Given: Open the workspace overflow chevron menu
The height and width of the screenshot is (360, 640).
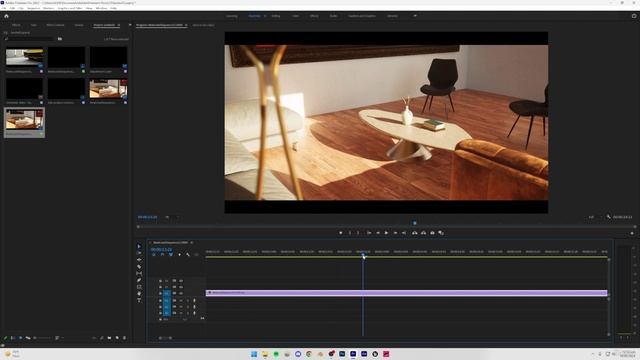Looking at the screenshot, I should tap(415, 16).
